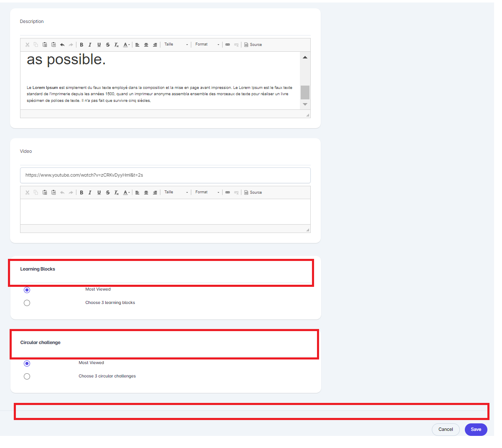Click Italic in the Video editor toolbar
This screenshot has width=502, height=448.
90,192
